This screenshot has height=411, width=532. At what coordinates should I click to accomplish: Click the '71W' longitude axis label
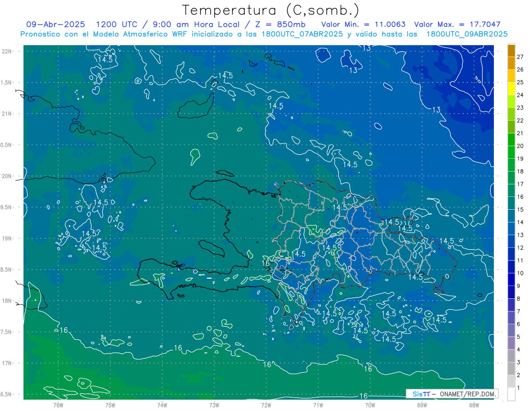[x=318, y=405]
